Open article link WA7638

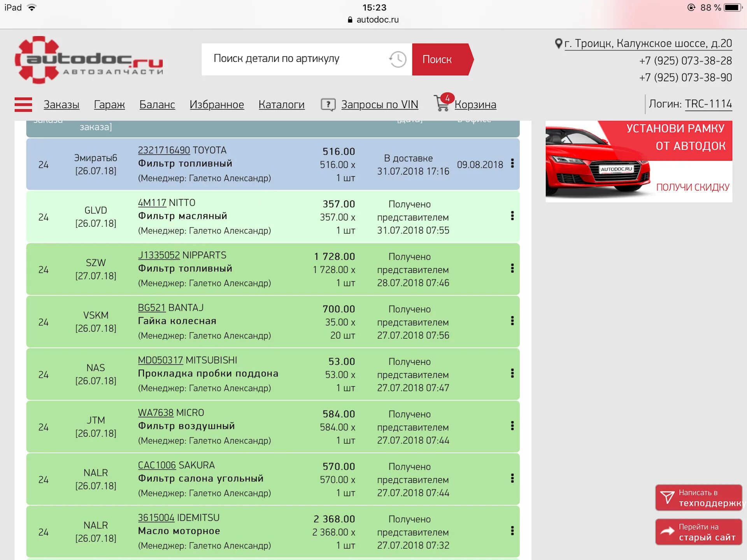pos(156,413)
